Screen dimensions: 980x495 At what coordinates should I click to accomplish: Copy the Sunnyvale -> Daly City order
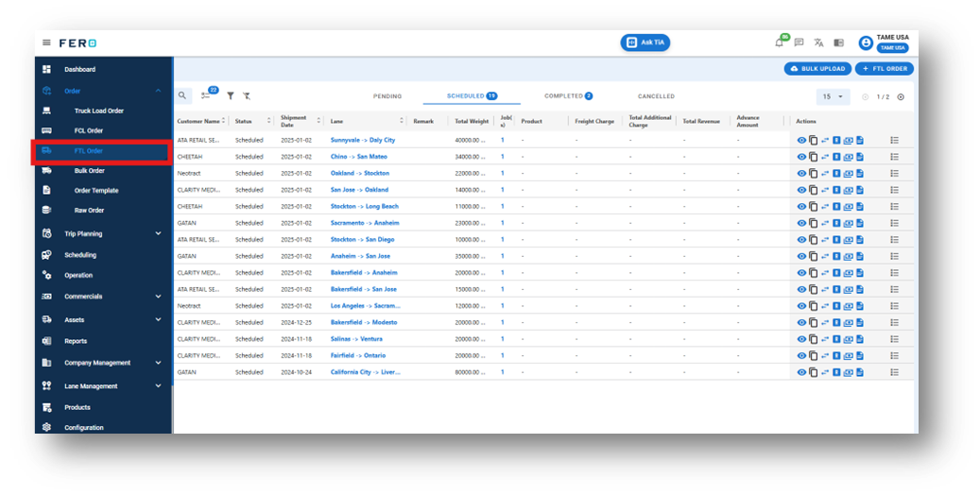coord(813,140)
